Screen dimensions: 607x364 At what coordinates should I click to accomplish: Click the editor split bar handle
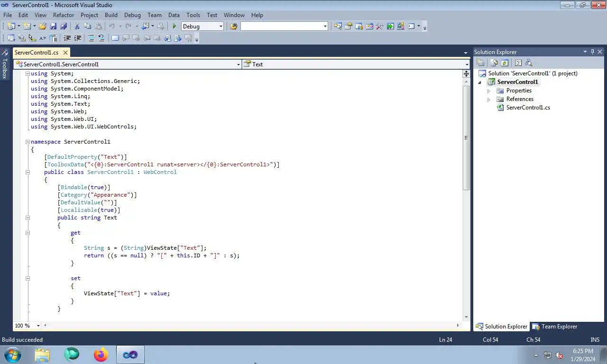pyautogui.click(x=466, y=74)
